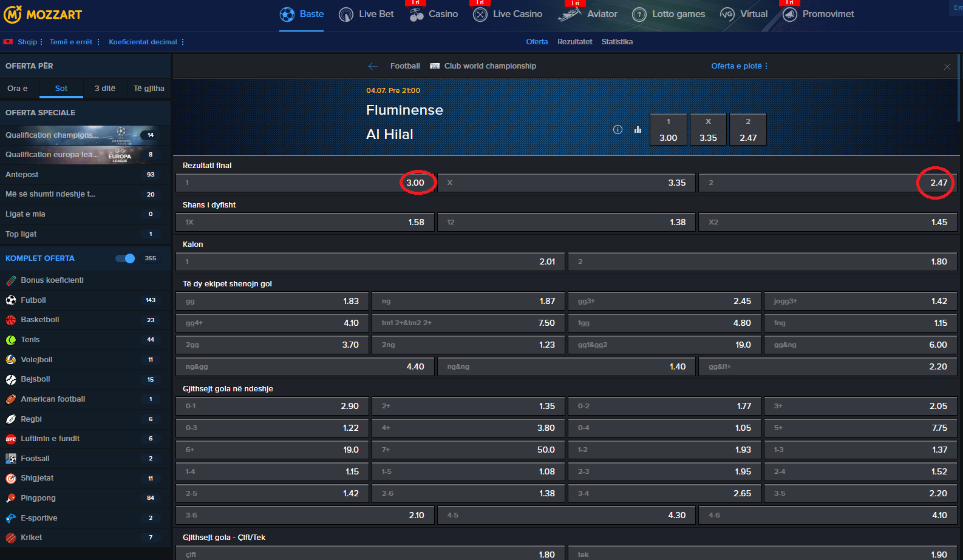Select Futboll in sports list
This screenshot has width=963, height=560.
(x=85, y=300)
